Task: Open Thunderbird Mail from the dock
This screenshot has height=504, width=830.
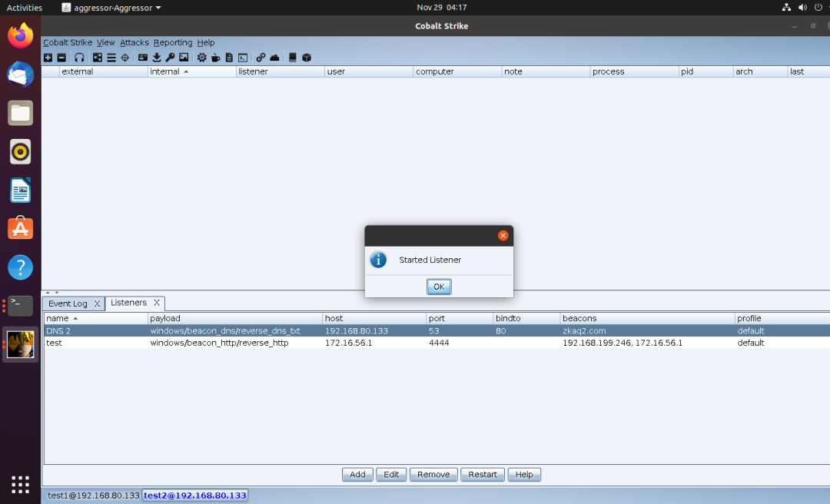Action: tap(20, 74)
